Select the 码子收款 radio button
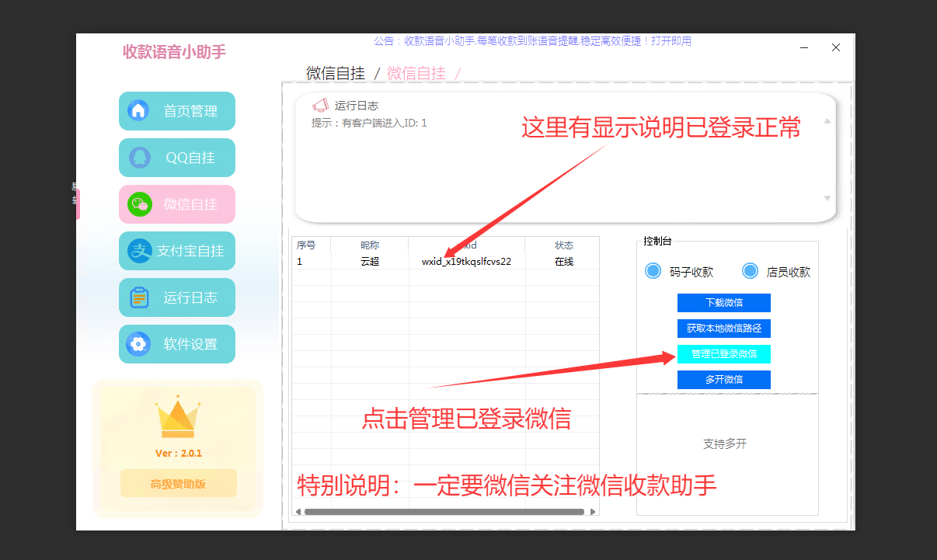The image size is (937, 560). coord(653,270)
